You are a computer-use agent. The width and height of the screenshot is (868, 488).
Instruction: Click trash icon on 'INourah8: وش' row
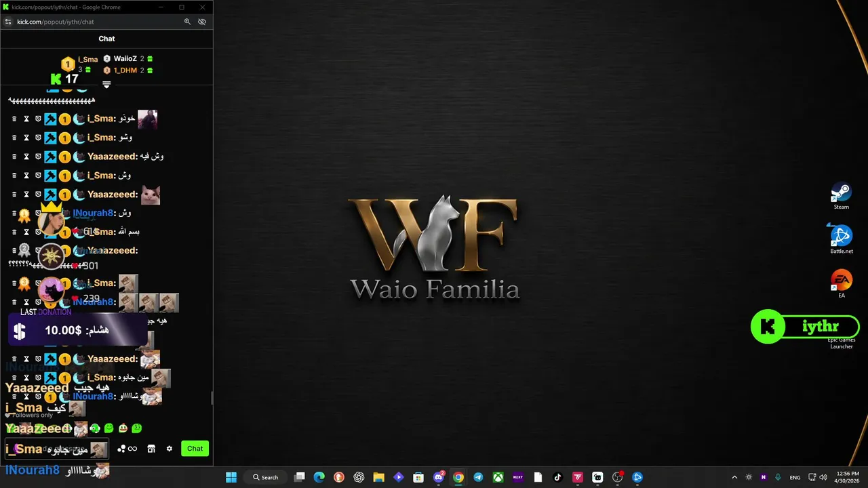point(14,213)
